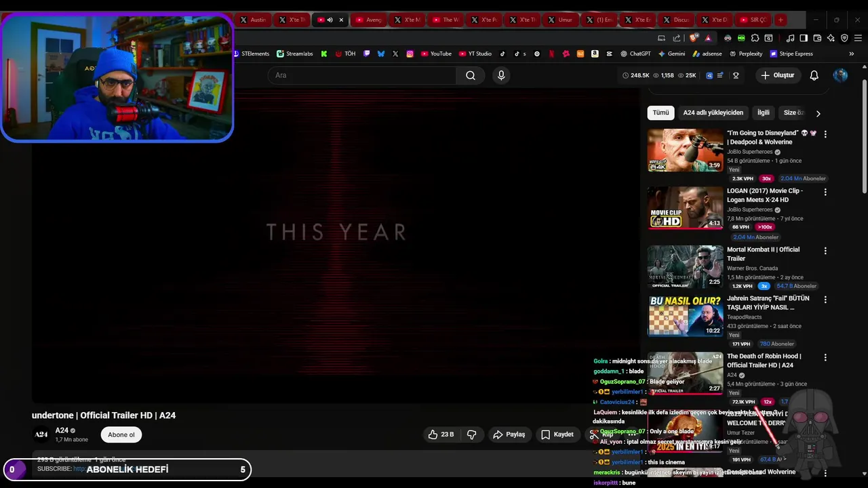Open adsense bookmark

tap(707, 54)
